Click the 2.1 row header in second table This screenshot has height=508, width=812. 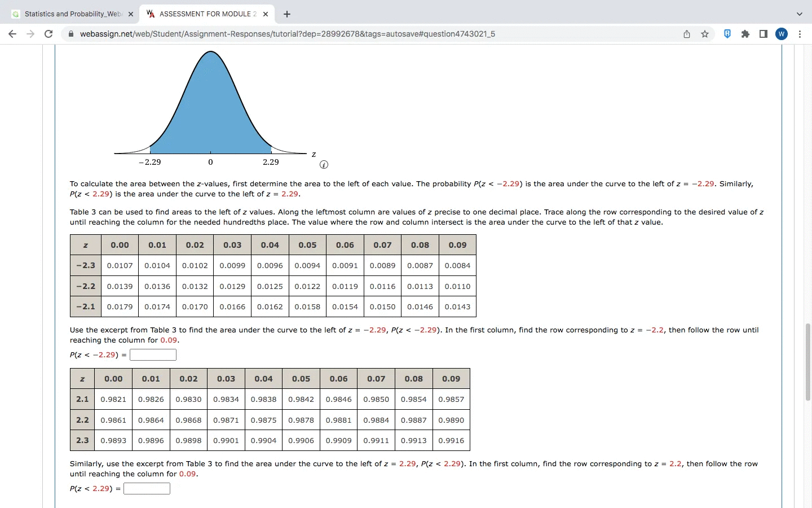point(82,399)
